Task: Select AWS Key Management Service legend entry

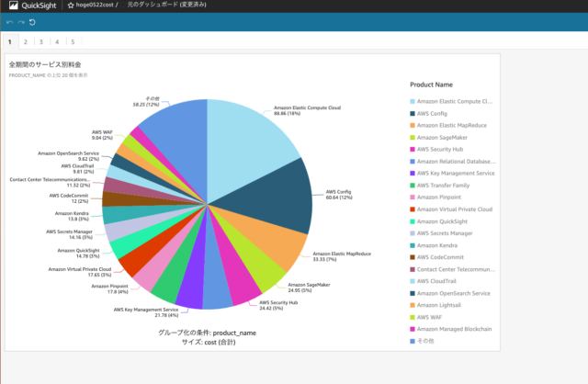Action: (x=452, y=174)
